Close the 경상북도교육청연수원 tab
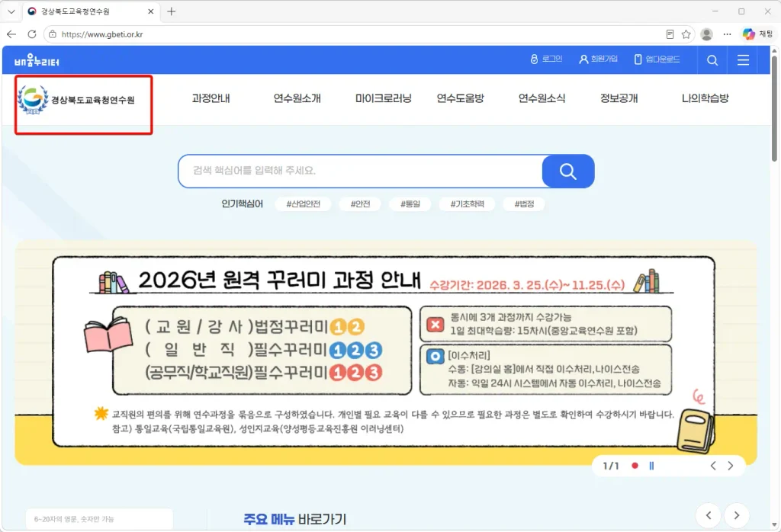This screenshot has width=781, height=532. pyautogui.click(x=151, y=11)
